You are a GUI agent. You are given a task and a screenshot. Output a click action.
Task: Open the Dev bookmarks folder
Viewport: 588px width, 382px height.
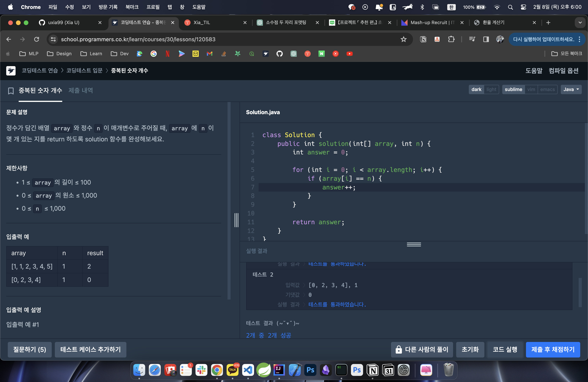click(x=120, y=54)
